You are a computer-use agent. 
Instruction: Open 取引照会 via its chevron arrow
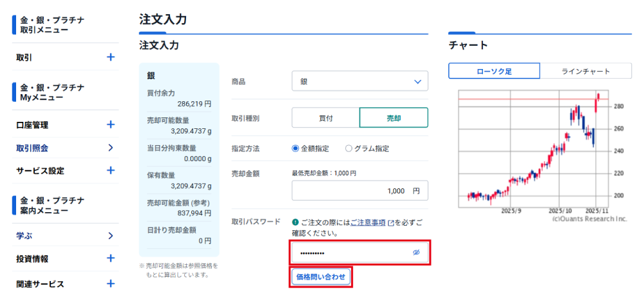point(110,148)
